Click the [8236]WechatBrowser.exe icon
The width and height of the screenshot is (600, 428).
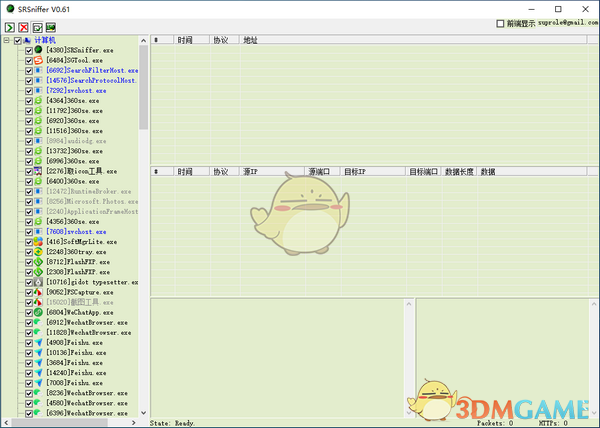click(x=38, y=393)
